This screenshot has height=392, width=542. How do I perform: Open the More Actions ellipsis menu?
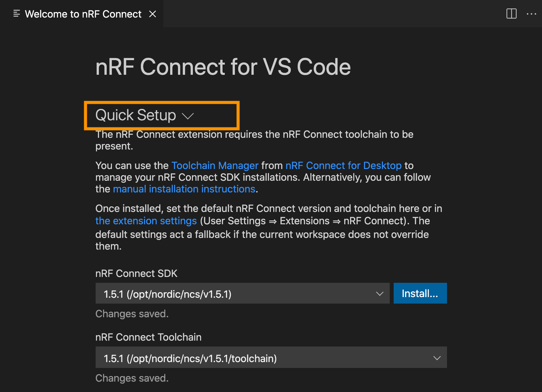point(531,14)
